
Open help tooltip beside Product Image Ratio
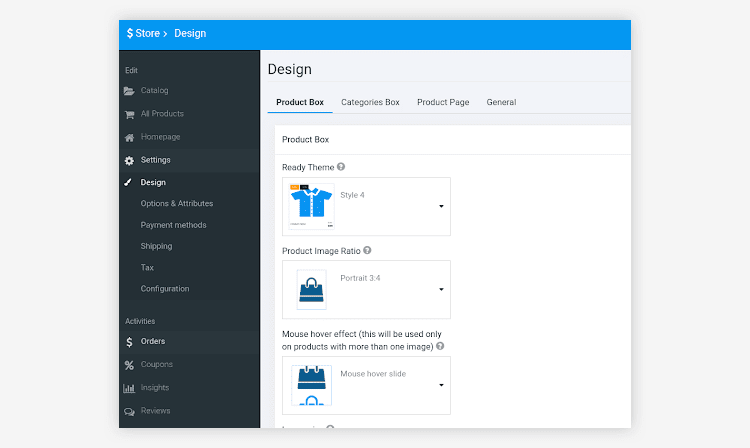(x=367, y=250)
